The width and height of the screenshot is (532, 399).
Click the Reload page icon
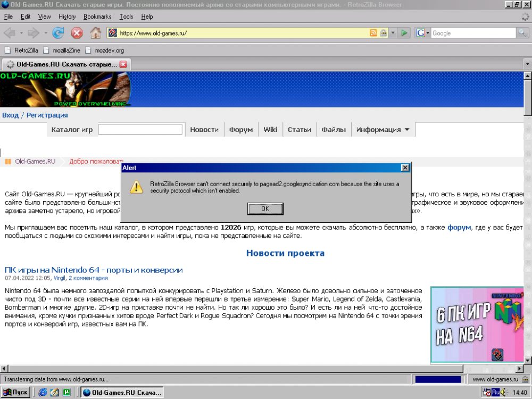pyautogui.click(x=58, y=33)
